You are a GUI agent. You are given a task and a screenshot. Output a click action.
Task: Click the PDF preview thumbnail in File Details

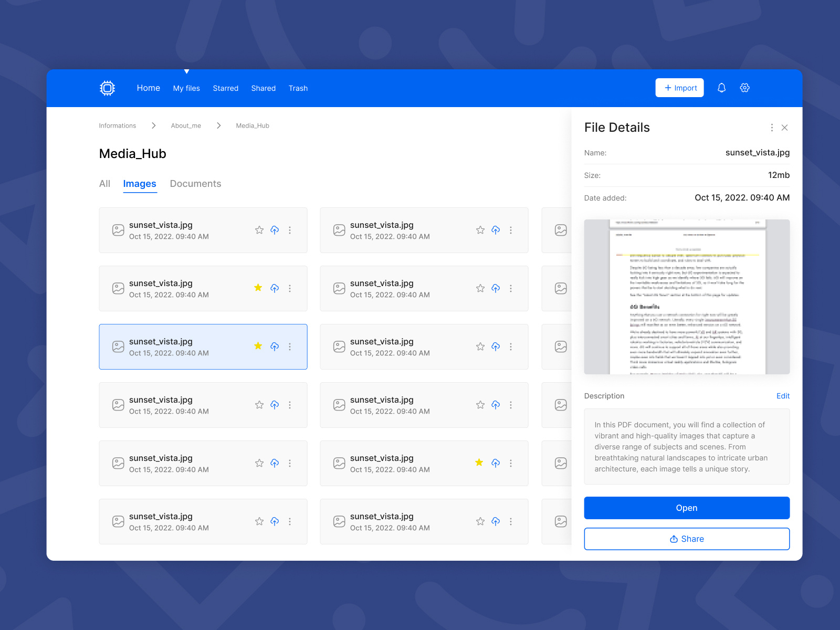pyautogui.click(x=687, y=297)
